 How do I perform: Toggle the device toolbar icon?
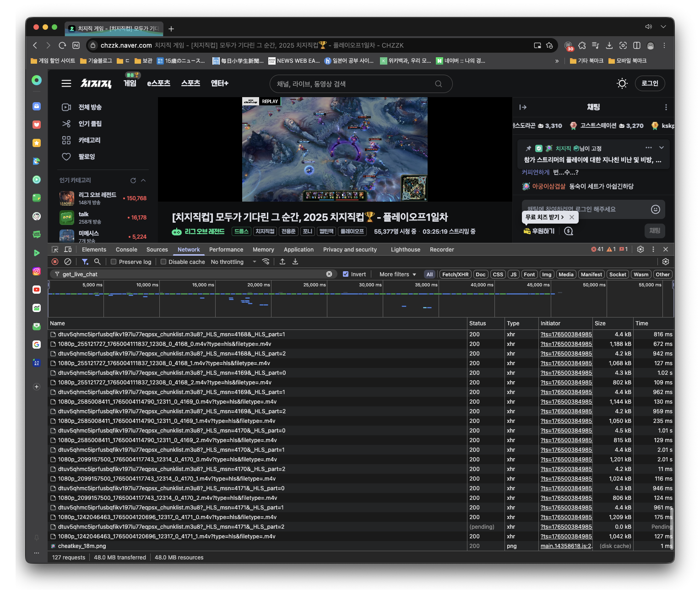tap(68, 250)
